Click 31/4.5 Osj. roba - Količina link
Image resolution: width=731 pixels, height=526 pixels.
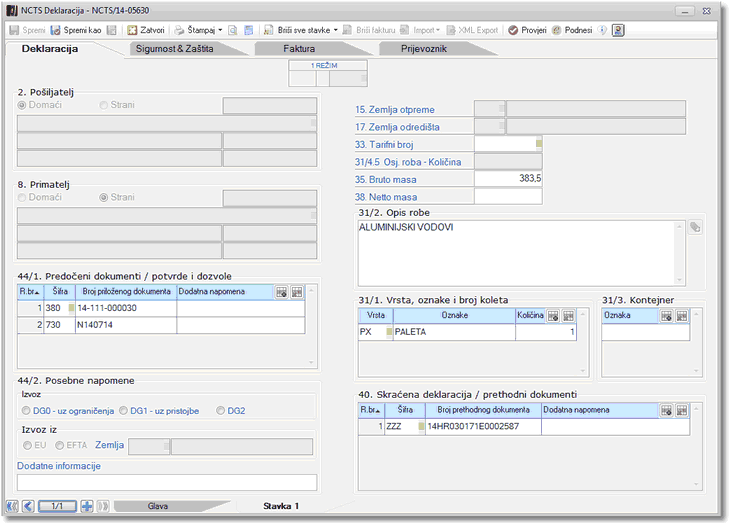click(x=408, y=162)
